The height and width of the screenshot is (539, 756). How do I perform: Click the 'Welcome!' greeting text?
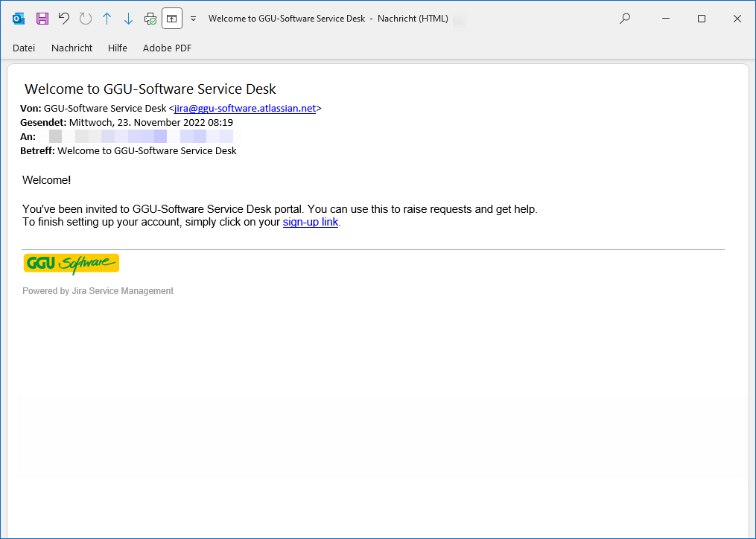click(47, 180)
